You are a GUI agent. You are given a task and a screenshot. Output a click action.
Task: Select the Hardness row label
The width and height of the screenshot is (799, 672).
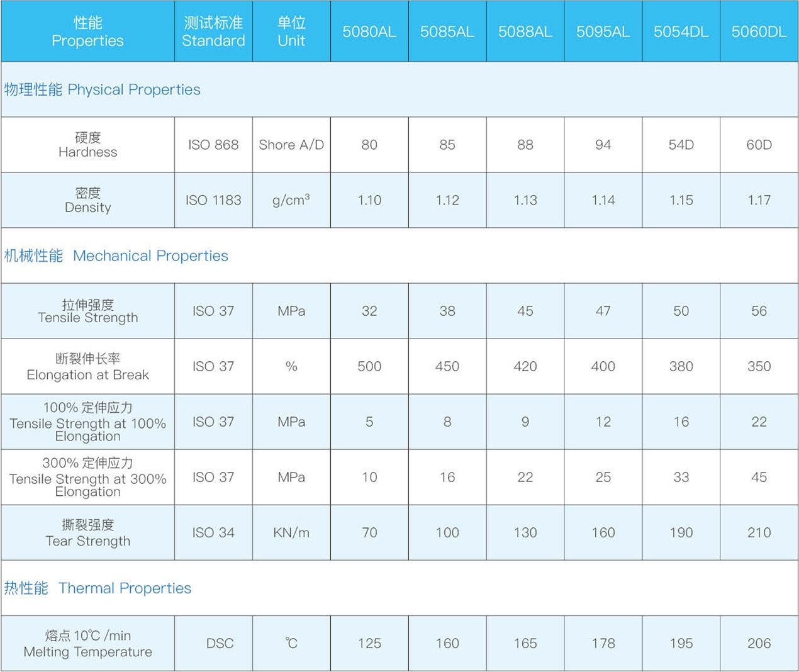87,145
